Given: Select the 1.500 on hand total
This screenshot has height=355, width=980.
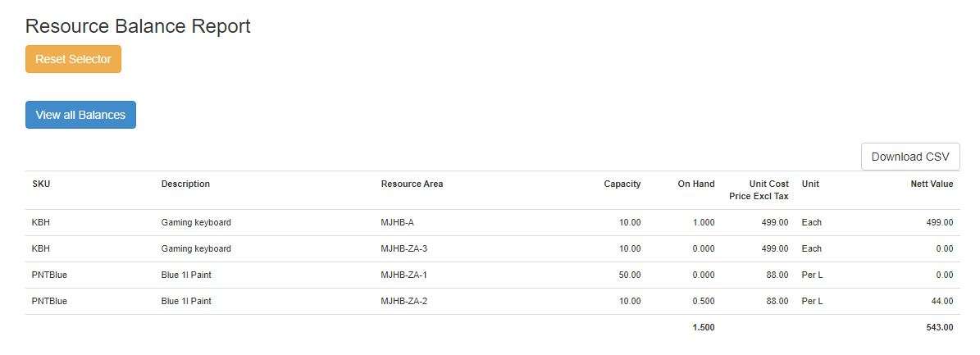Looking at the screenshot, I should (703, 327).
